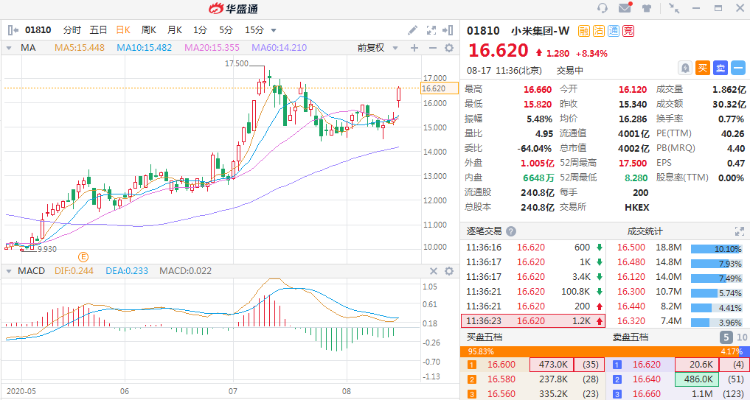Zoom in the K-line chart with plus
This screenshot has height=400, width=750.
414,48
